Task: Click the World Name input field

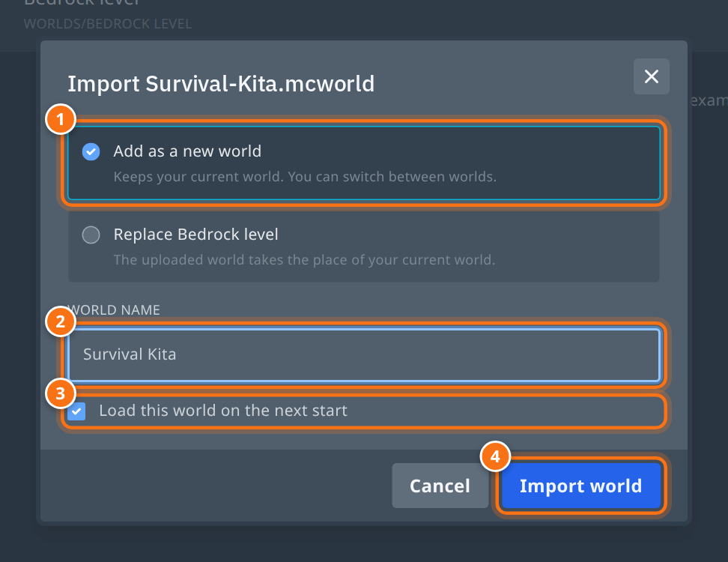Action: [x=363, y=355]
